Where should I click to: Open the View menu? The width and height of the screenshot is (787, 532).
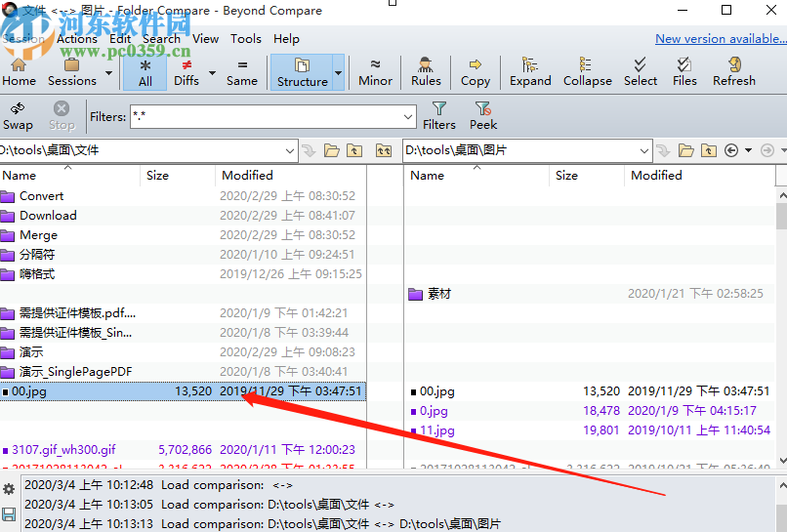coord(205,39)
